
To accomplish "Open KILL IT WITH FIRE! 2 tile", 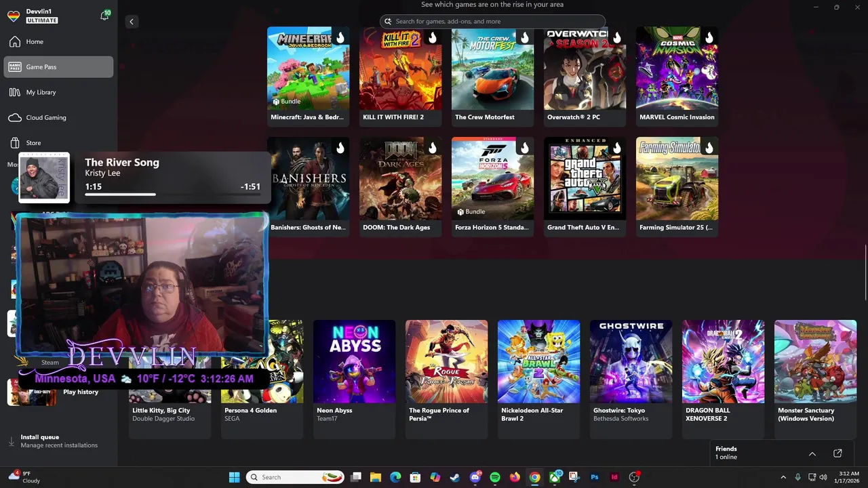I will tap(401, 76).
